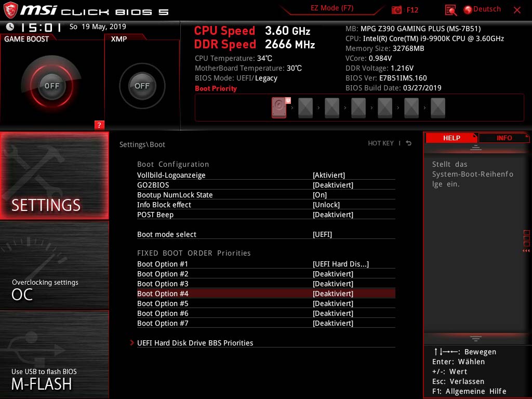
Task: Click the CPU Temperature 34°C value
Action: pyautogui.click(x=264, y=58)
